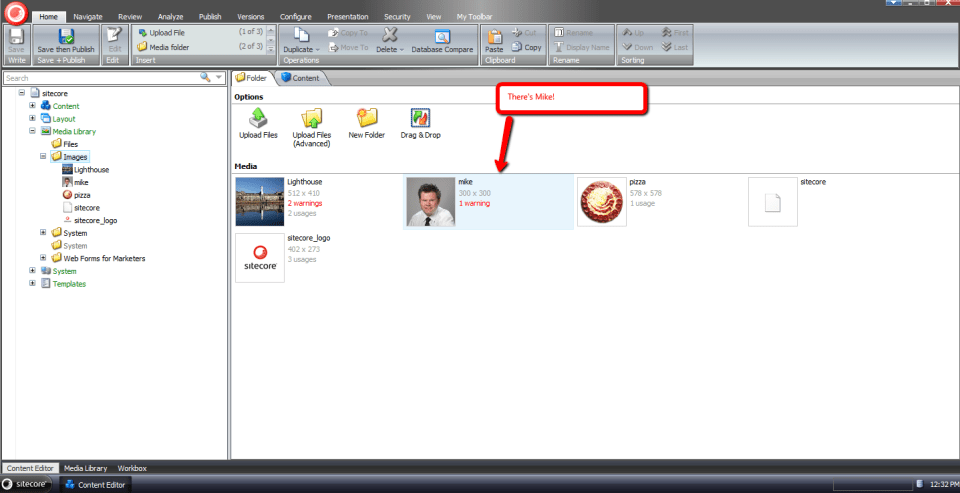960x493 pixels.
Task: Expand the Content tree node
Action: [x=32, y=106]
